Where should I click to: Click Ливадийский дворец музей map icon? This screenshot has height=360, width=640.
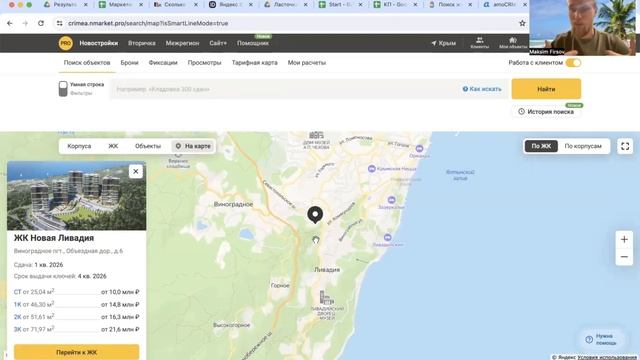point(326,298)
